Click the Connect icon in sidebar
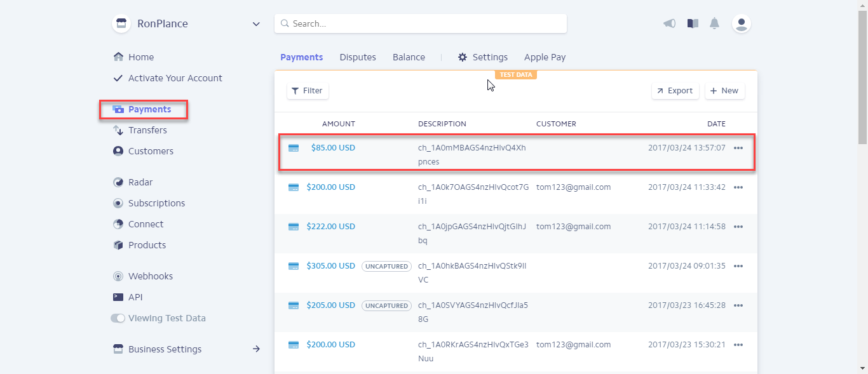 point(118,224)
